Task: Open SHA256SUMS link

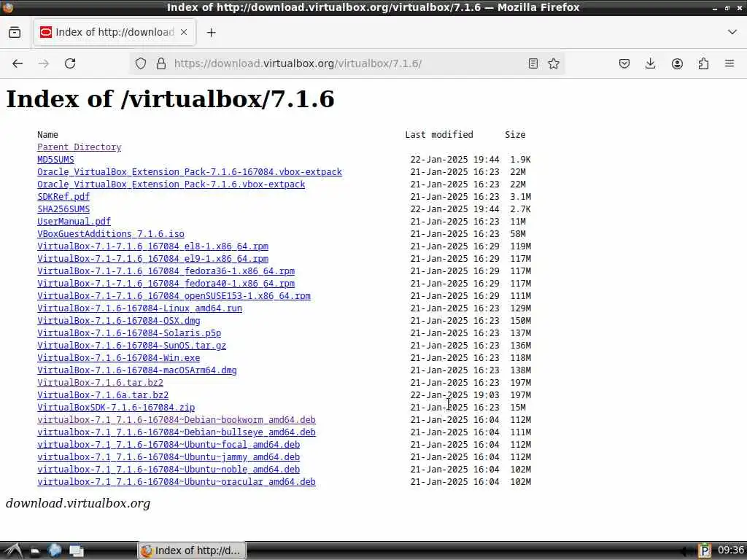Action: pyautogui.click(x=63, y=209)
